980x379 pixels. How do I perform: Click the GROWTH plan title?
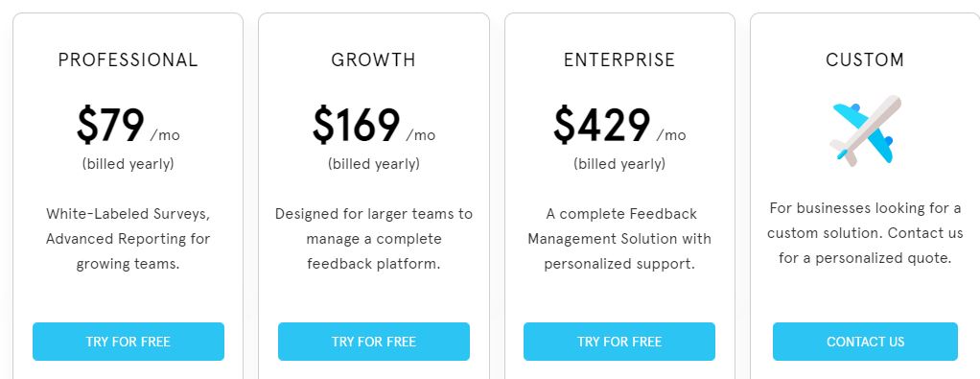pyautogui.click(x=374, y=60)
